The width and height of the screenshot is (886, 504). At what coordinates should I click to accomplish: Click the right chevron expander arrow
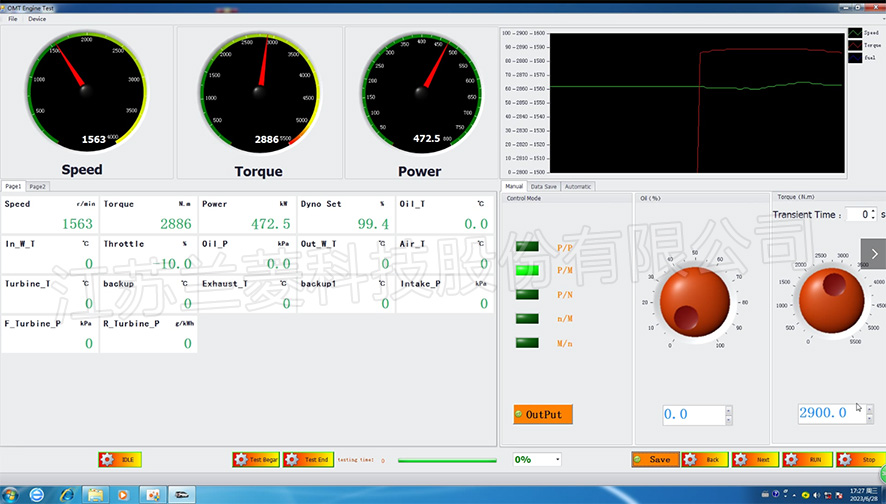tap(873, 254)
